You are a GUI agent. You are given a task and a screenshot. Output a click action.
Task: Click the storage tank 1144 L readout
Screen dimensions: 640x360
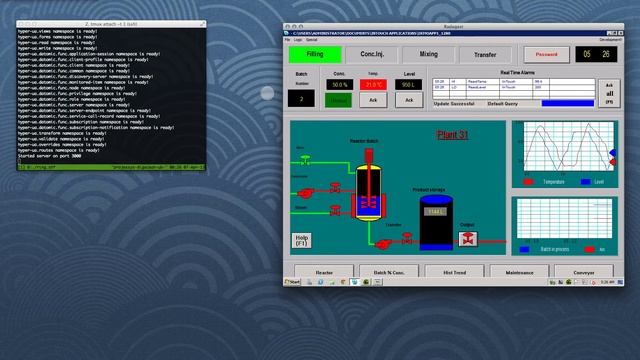click(x=435, y=211)
